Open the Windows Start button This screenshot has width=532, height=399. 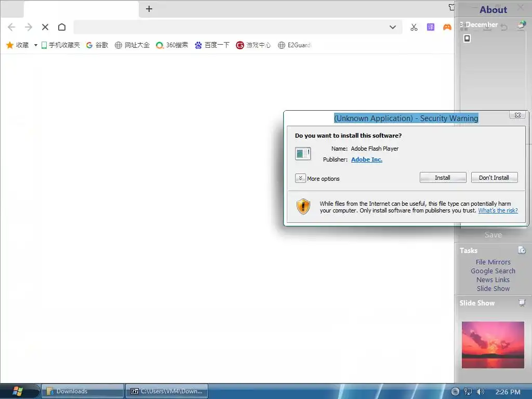[18, 391]
